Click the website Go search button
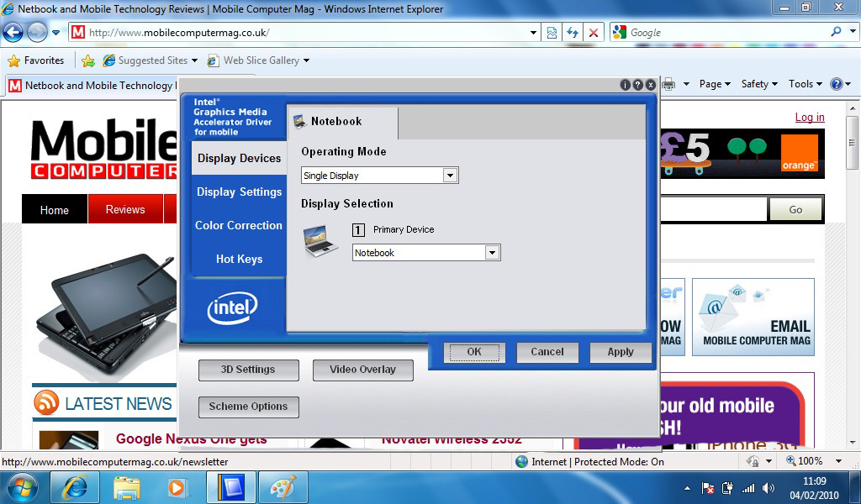 tap(795, 209)
